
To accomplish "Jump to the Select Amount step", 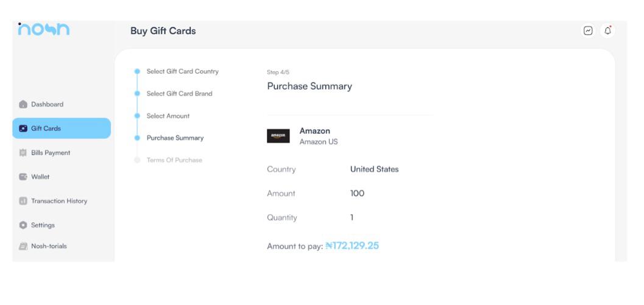I will [x=168, y=116].
